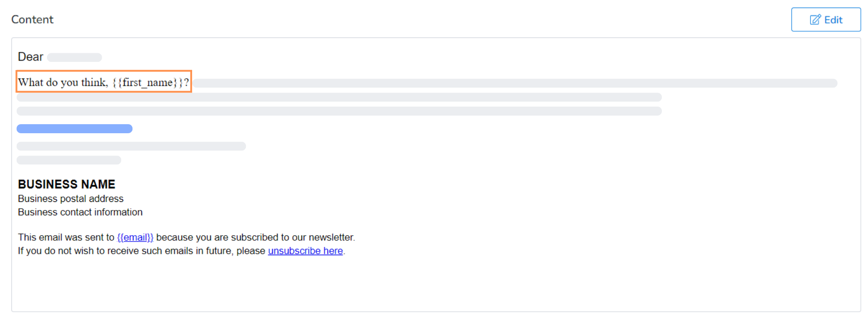This screenshot has height=322, width=868.
Task: Click the short gray placeholder above BUSINESS NAME
Action: coord(69,160)
